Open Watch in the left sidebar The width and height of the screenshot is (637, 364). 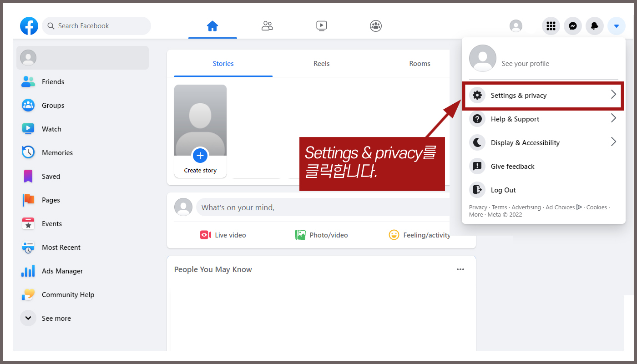(83, 129)
